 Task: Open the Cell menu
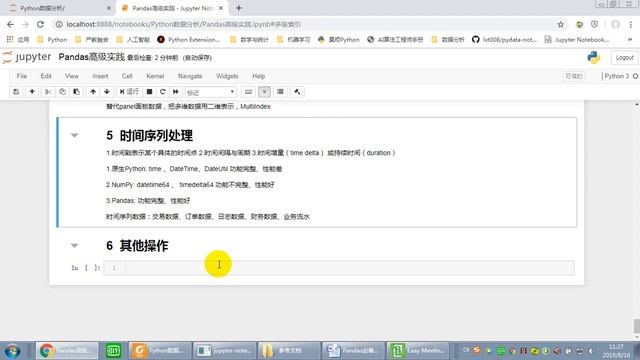pyautogui.click(x=127, y=76)
